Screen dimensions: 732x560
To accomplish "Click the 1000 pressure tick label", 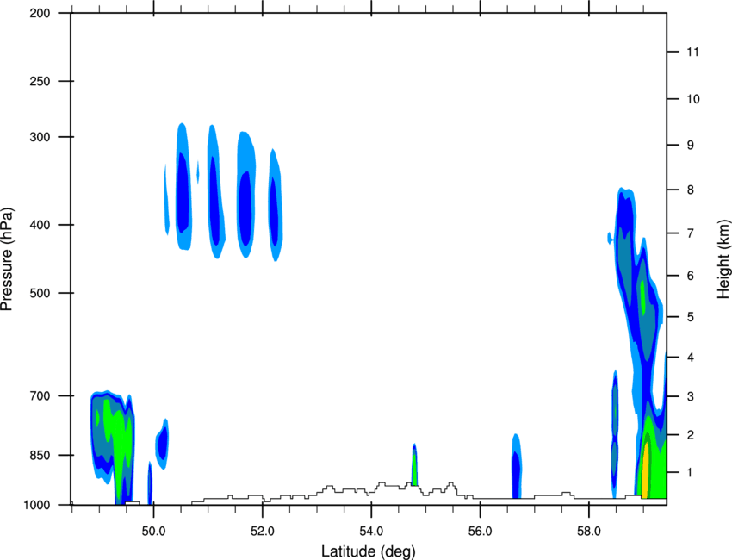I will coord(36,506).
